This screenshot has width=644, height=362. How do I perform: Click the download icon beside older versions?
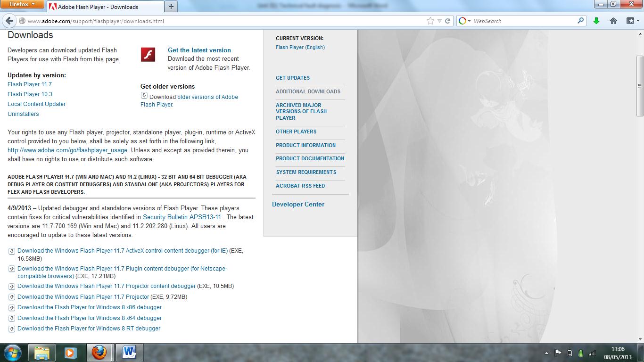(144, 96)
